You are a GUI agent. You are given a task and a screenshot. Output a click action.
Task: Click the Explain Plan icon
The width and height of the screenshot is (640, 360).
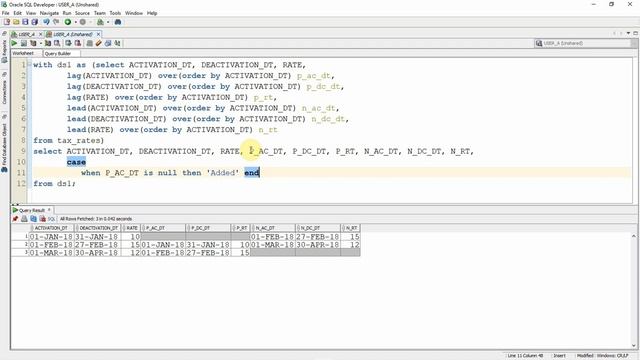pyautogui.click(x=33, y=43)
